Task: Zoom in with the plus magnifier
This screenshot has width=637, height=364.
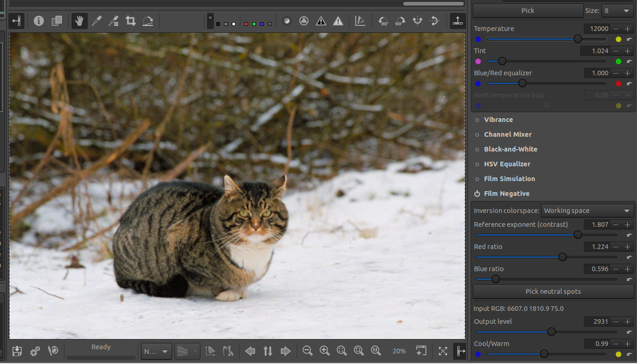Action: point(324,351)
